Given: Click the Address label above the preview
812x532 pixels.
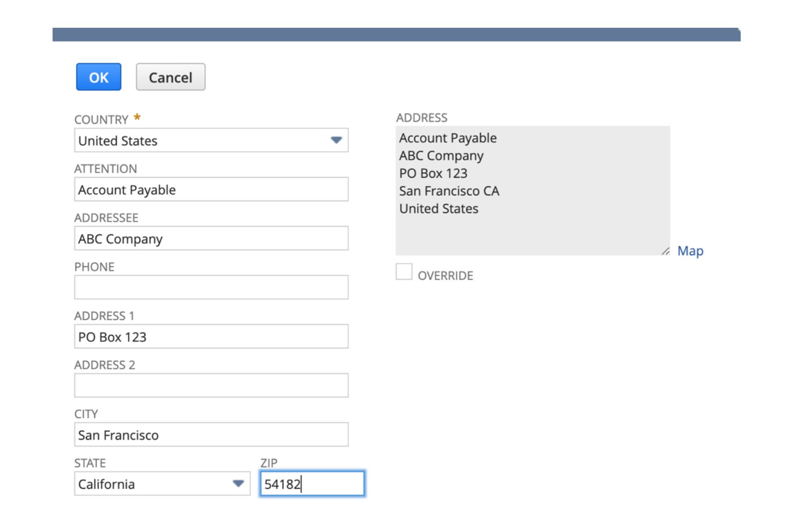Looking at the screenshot, I should tap(422, 117).
